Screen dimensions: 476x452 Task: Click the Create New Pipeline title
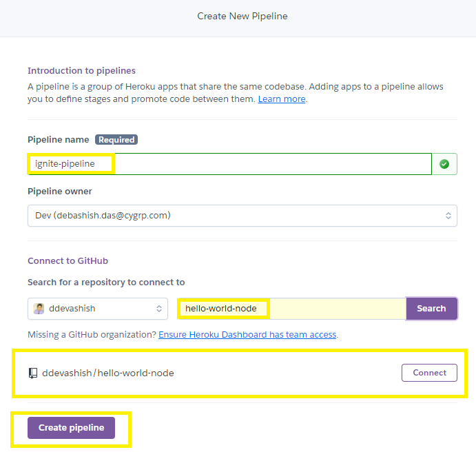[242, 16]
